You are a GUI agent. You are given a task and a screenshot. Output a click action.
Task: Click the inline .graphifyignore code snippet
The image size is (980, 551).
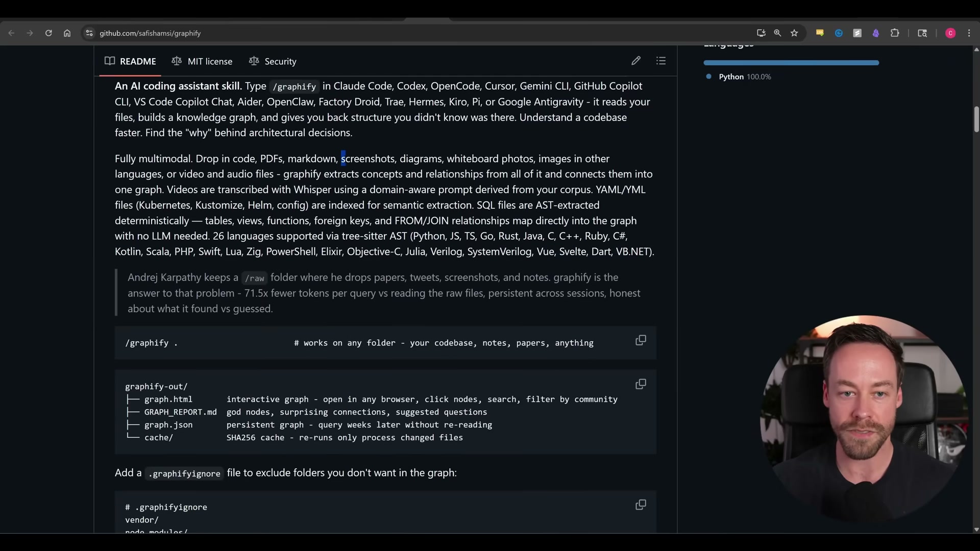184,473
